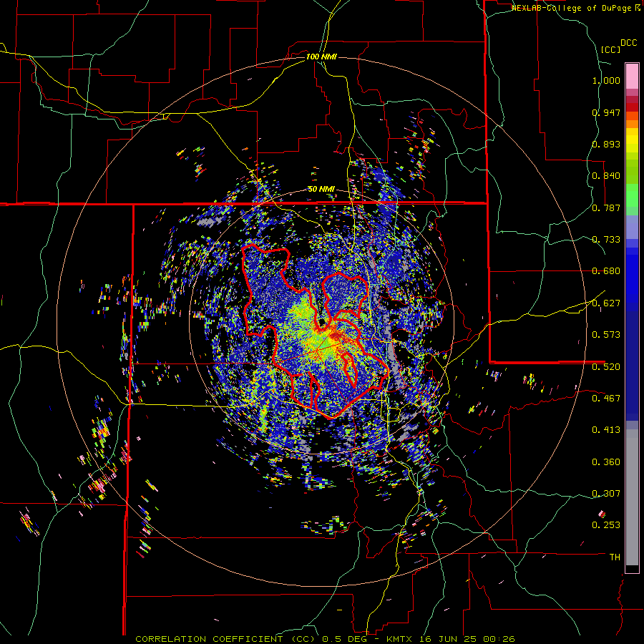This screenshot has height=644, width=644.
Task: Click the 0.413 legend value
Action: coord(606,430)
